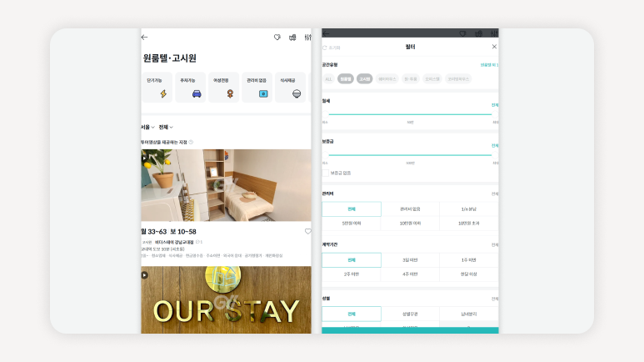Toggle 오피스텔 space type chip
The width and height of the screenshot is (644, 362).
tap(432, 79)
